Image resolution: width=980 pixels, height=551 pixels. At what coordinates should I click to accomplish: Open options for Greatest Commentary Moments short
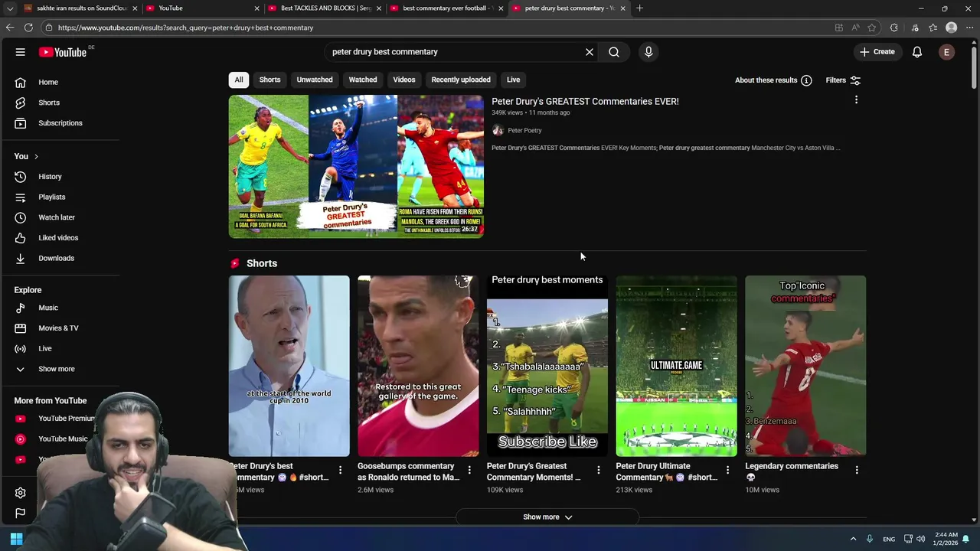(x=599, y=470)
